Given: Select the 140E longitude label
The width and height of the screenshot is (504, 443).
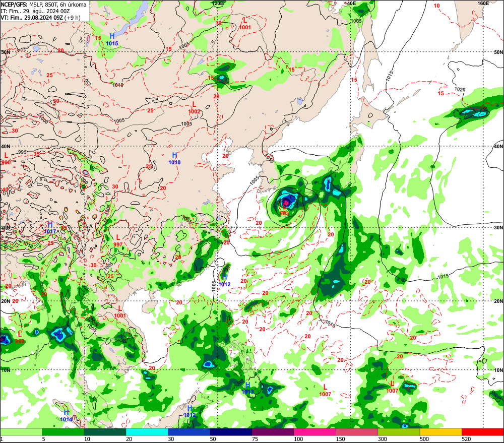Looking at the screenshot, I should 350,3.
